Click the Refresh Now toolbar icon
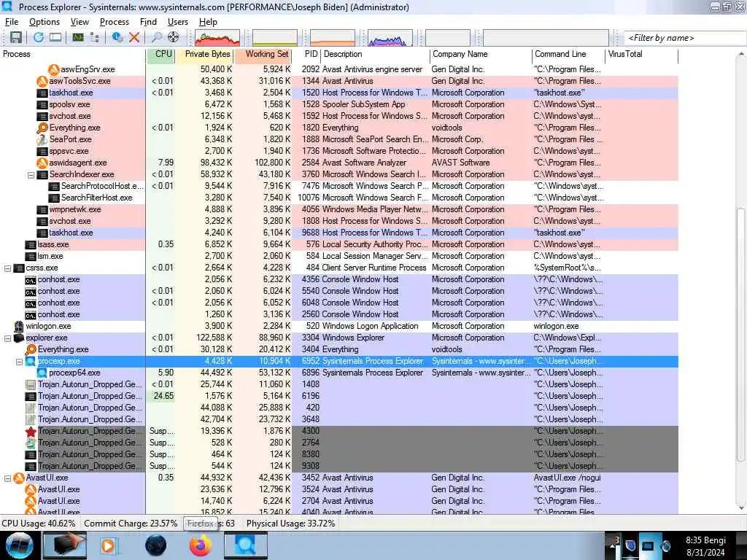The height and width of the screenshot is (560, 747). tap(38, 38)
